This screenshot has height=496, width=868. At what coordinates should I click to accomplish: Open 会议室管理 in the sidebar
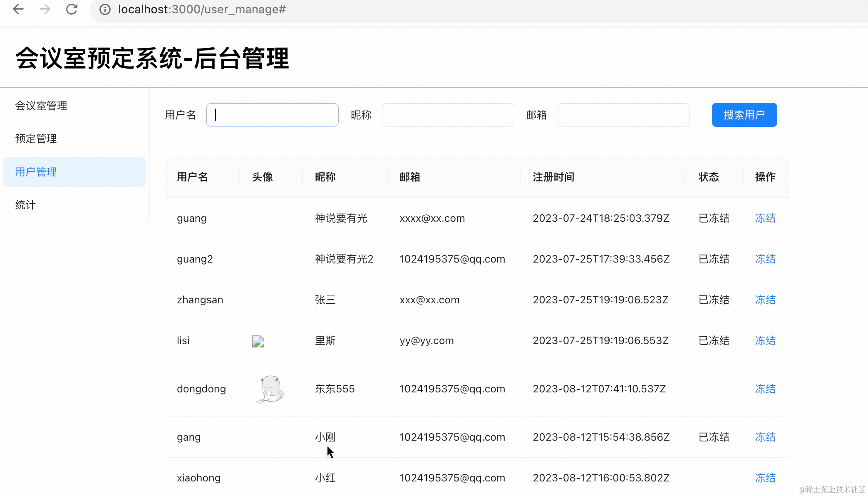click(41, 106)
